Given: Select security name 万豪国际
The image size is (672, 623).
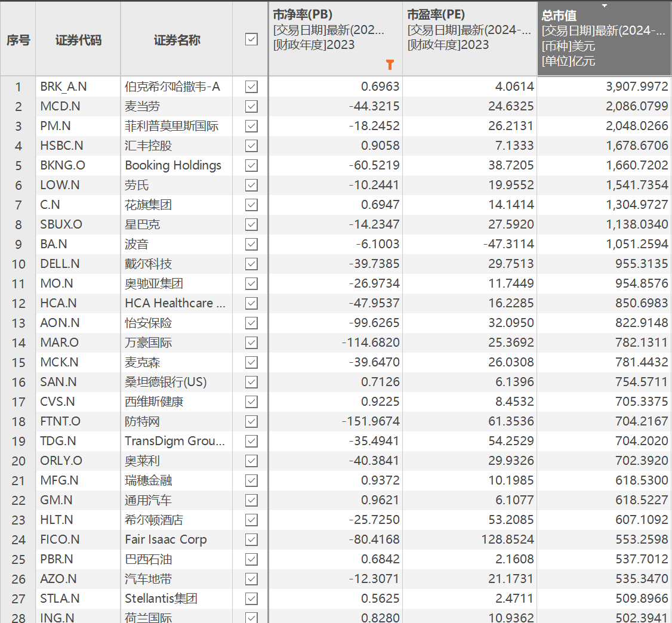Looking at the screenshot, I should (x=148, y=343).
